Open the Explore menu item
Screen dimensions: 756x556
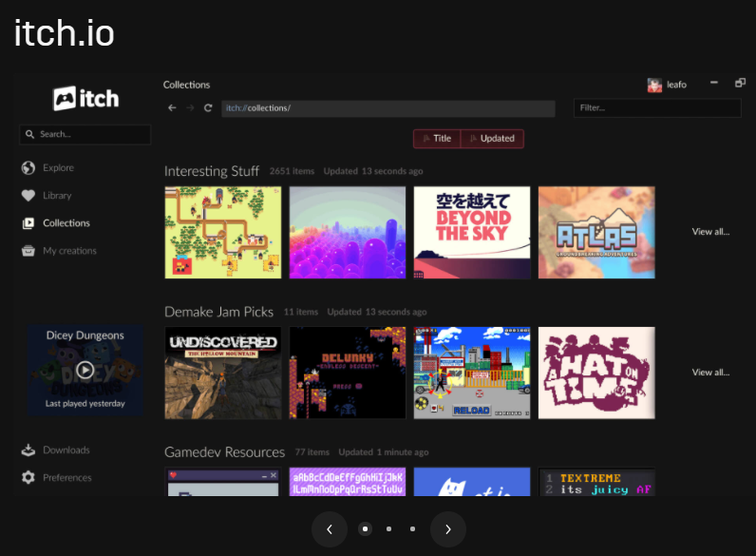58,168
